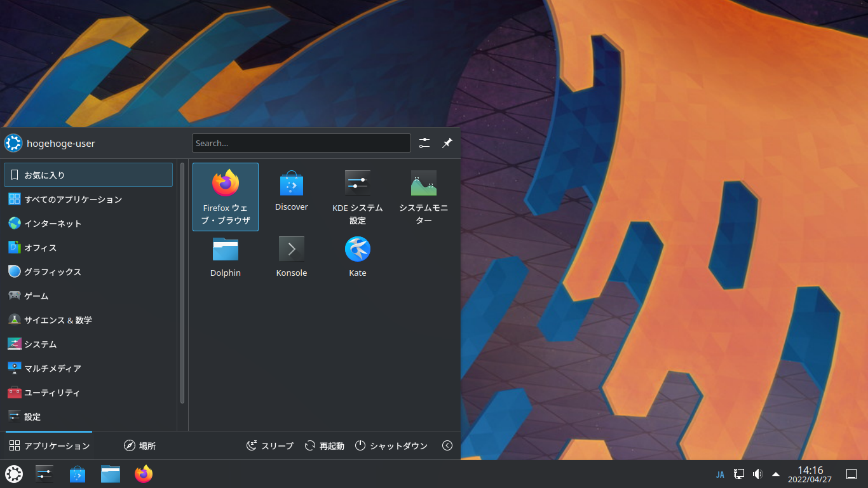Open Dolphin file manager in favorites grid
Image resolution: width=868 pixels, height=488 pixels.
(226, 257)
